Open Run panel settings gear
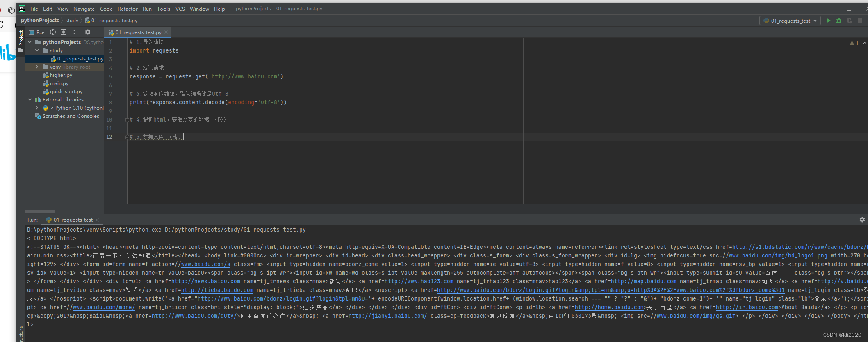Image resolution: width=868 pixels, height=342 pixels. 862,220
